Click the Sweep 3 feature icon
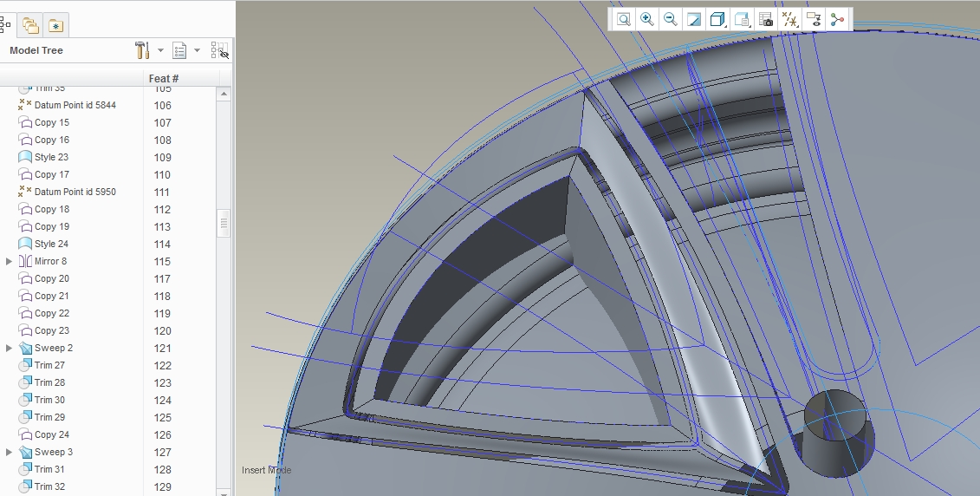This screenshot has width=980, height=496. 25,452
